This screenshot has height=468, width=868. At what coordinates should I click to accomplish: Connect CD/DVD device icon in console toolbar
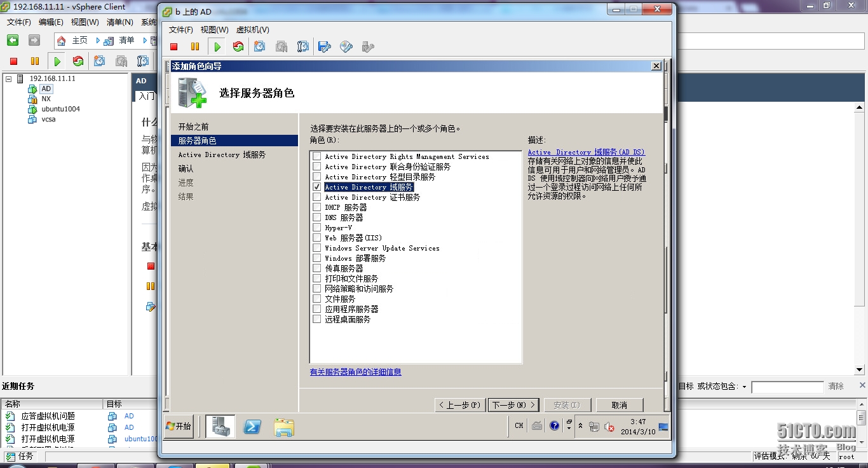[346, 46]
